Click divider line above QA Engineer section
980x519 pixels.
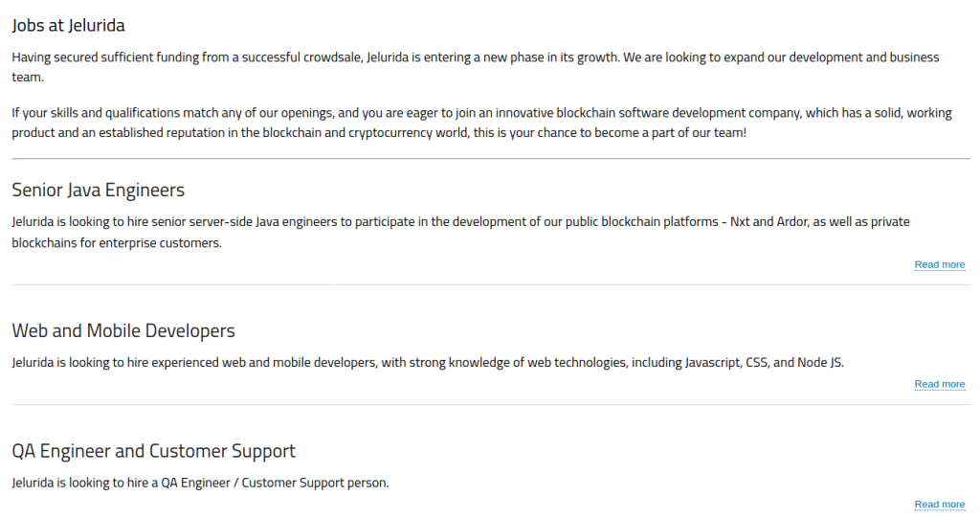click(491, 404)
